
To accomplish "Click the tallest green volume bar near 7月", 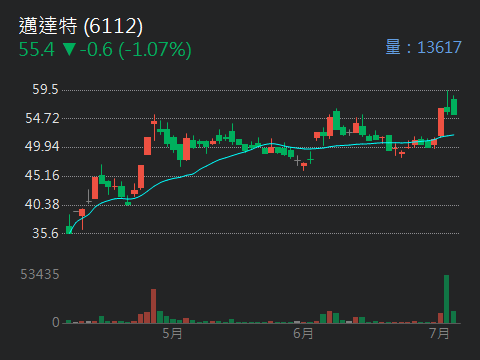I will coord(446,299).
